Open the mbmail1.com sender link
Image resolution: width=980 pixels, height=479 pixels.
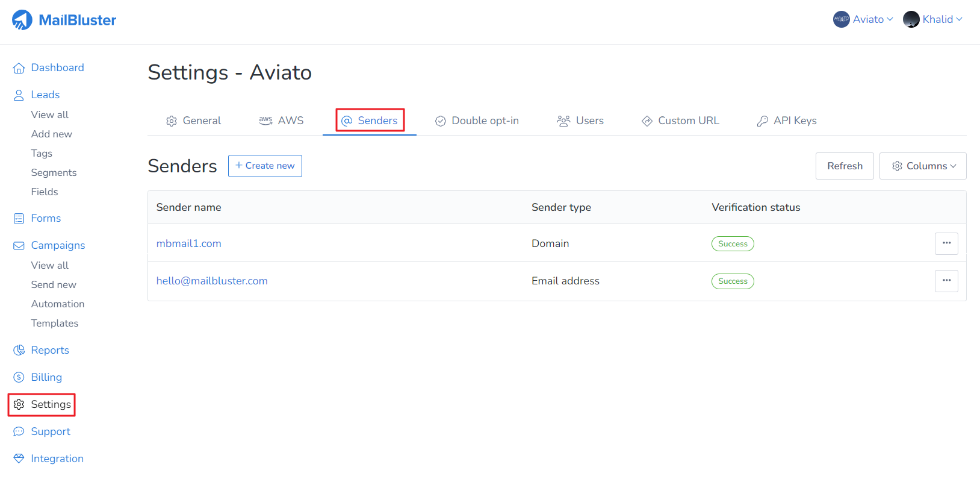point(189,243)
